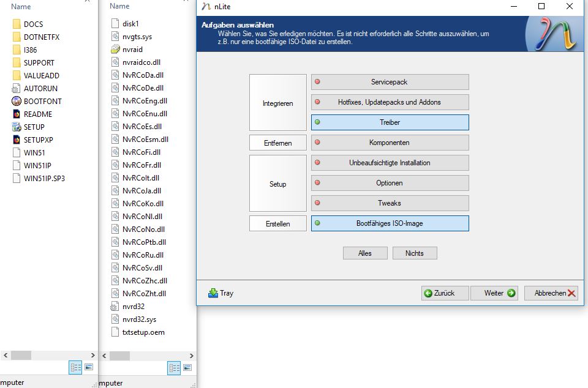Click the Alles button
Image resolution: width=588 pixels, height=388 pixels.
click(x=365, y=253)
